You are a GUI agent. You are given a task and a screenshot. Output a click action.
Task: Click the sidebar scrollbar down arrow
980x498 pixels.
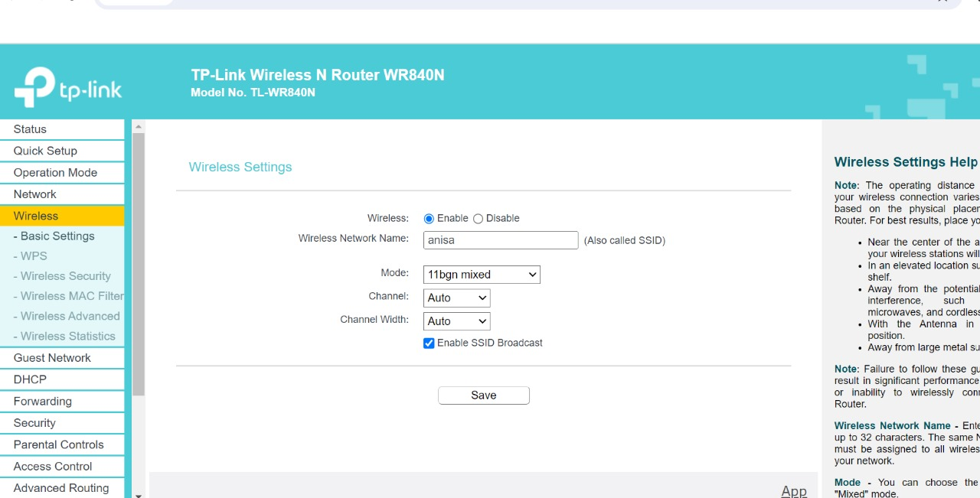[139, 495]
